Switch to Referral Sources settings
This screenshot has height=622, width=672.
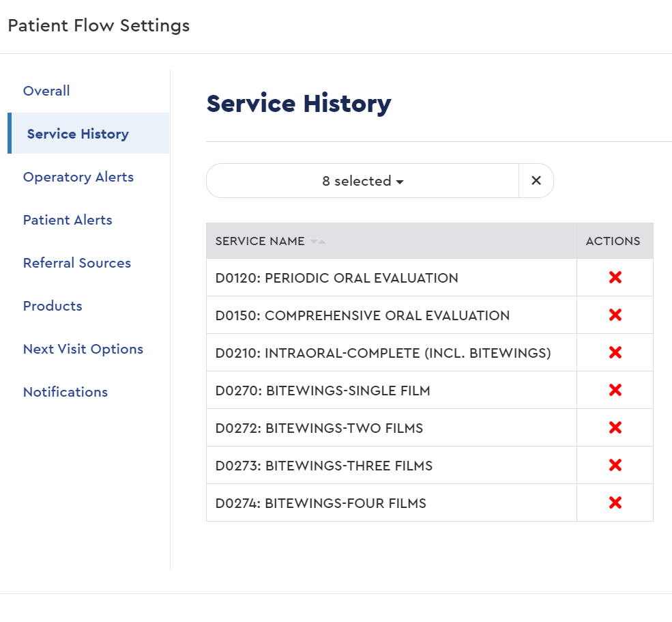(77, 263)
